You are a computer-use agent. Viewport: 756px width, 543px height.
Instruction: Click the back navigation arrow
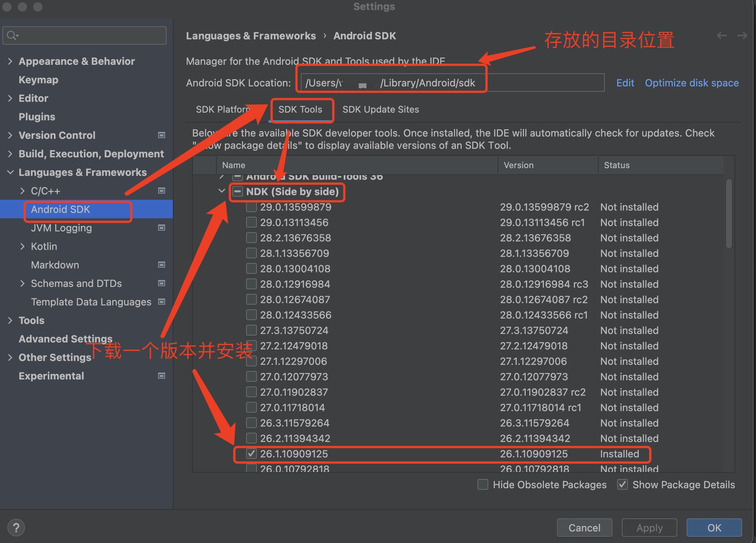[722, 36]
